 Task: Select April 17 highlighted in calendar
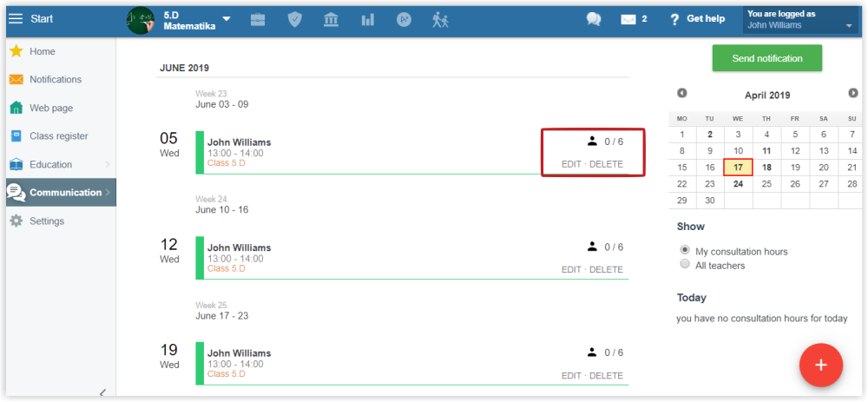pyautogui.click(x=738, y=168)
